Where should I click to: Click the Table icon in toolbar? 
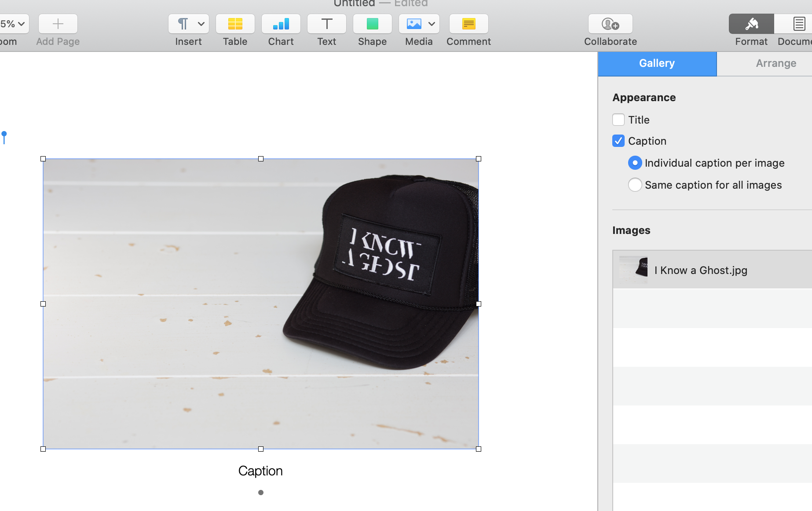[235, 24]
